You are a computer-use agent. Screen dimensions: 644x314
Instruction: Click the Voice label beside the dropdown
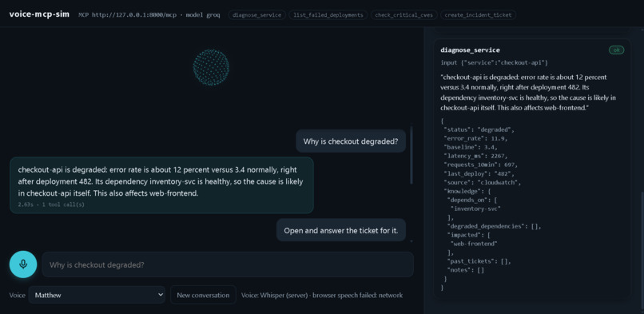[x=18, y=295]
